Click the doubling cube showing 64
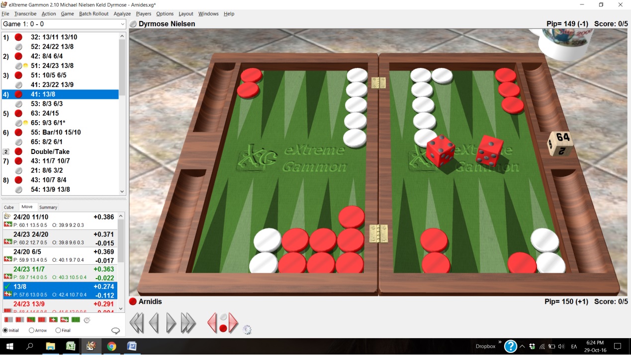 [x=560, y=143]
